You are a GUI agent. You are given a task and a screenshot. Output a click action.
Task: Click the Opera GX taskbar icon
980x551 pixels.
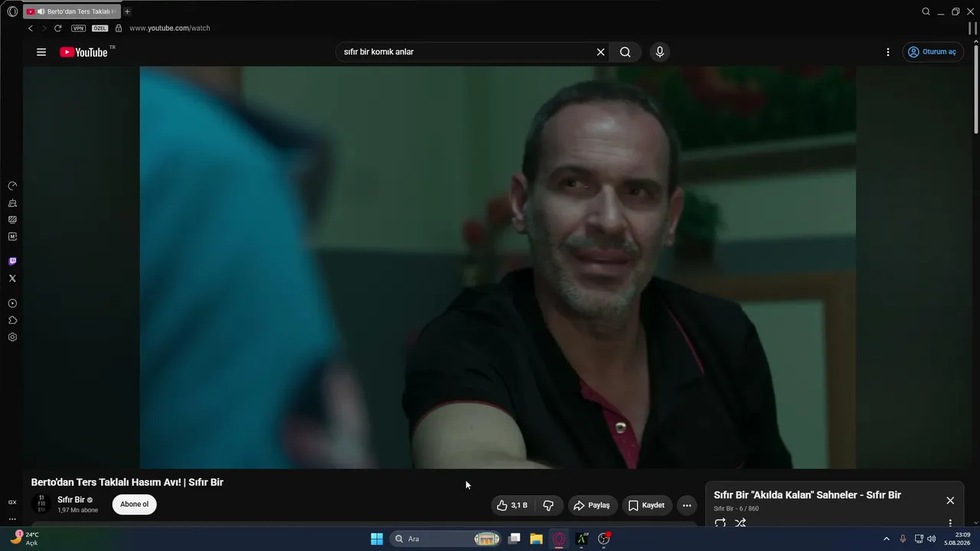click(x=559, y=539)
